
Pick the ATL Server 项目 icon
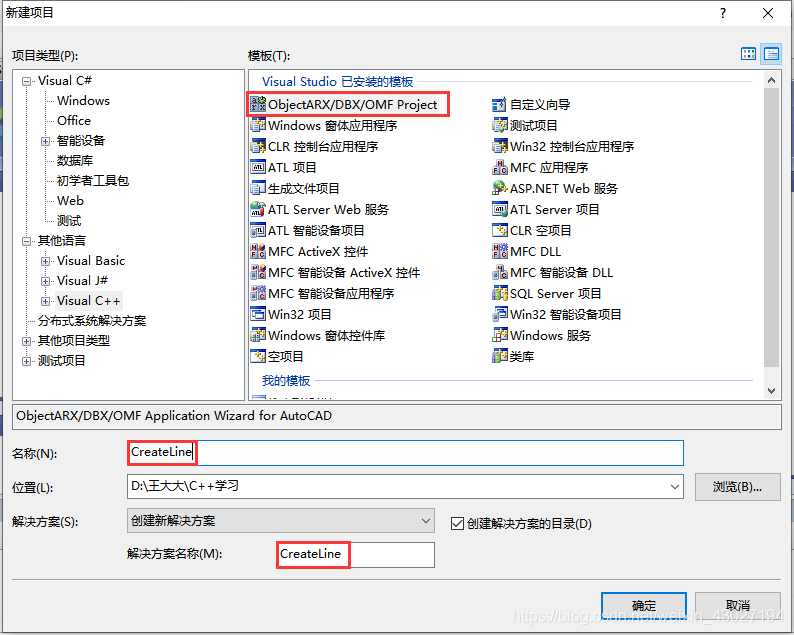click(x=500, y=209)
